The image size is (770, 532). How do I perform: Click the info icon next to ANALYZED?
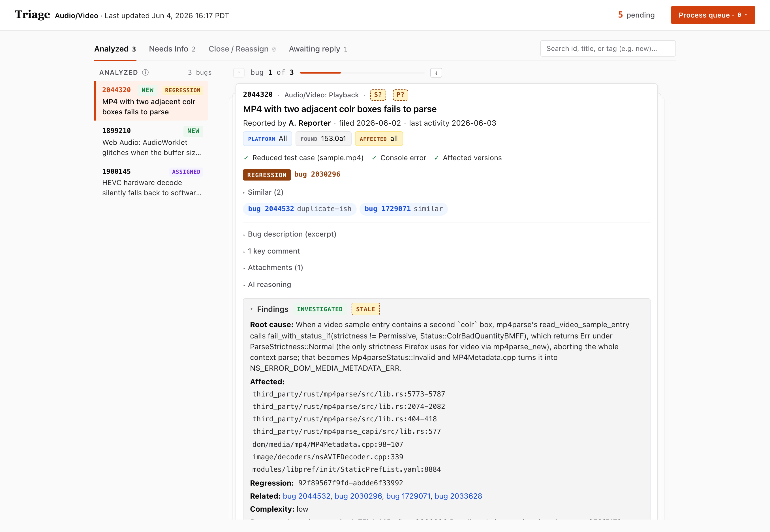click(146, 72)
